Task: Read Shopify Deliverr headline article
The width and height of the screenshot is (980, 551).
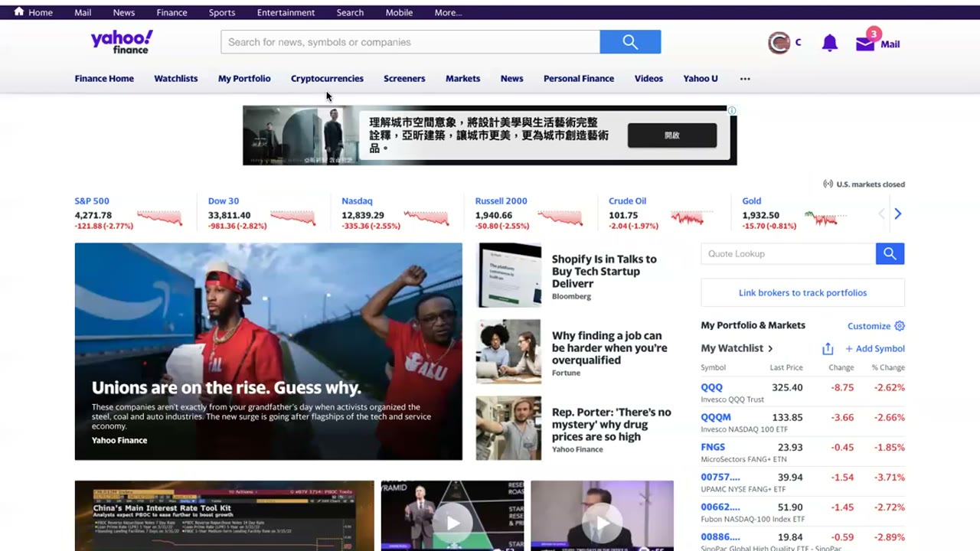Action: pos(604,271)
